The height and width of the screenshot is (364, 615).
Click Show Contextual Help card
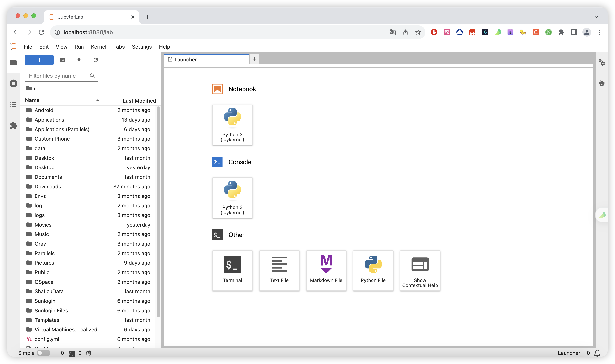[420, 271]
